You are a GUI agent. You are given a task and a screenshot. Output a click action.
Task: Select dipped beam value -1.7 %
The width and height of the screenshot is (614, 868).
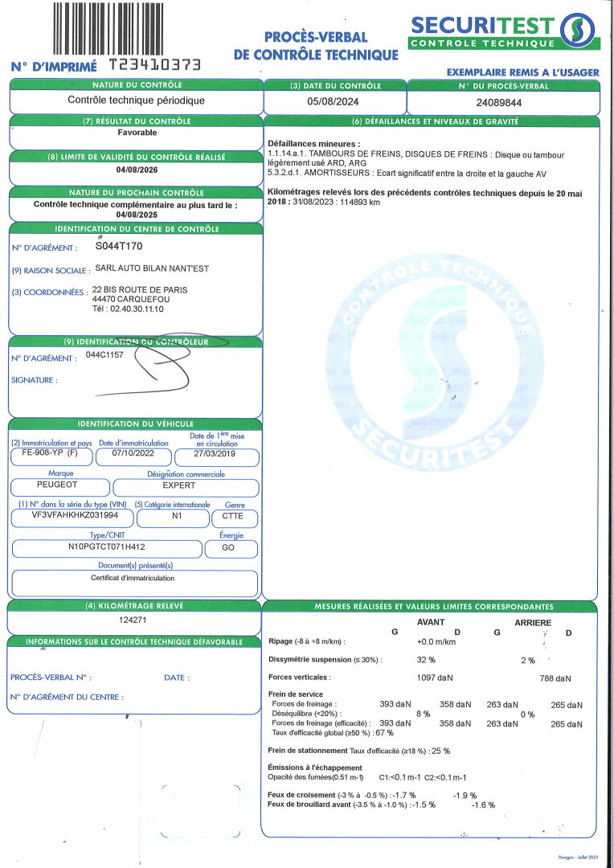[x=404, y=796]
